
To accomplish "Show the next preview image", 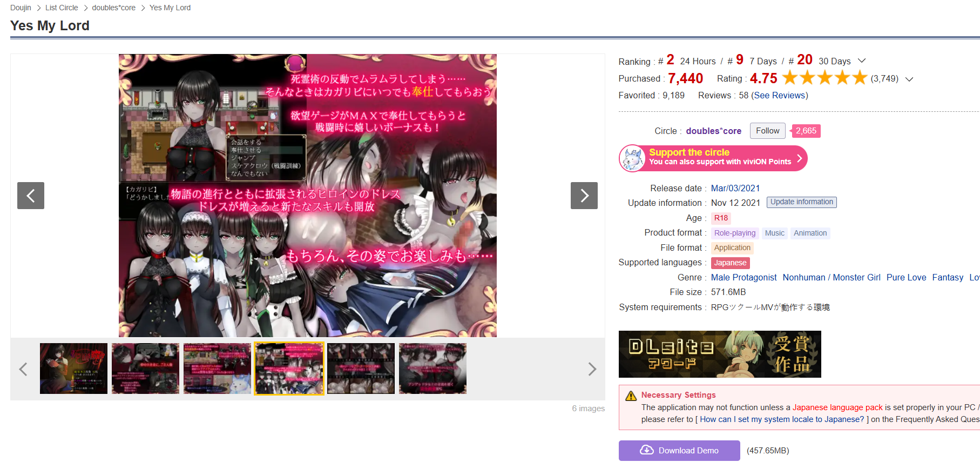I will click(x=584, y=196).
